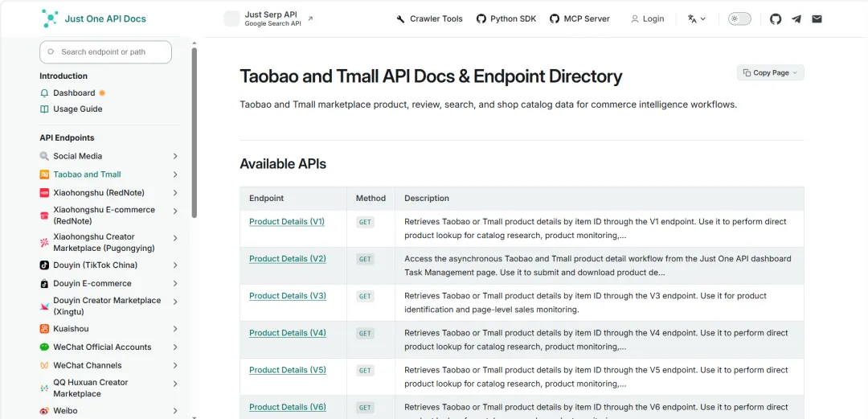Expand Taobao and Tmall chevron

[x=175, y=175]
